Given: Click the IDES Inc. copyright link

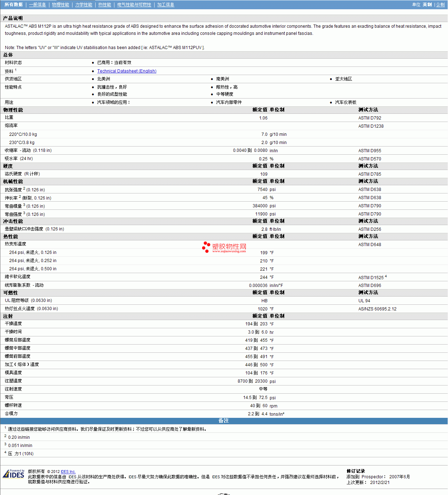Looking at the screenshot, I should pyautogui.click(x=68, y=472).
